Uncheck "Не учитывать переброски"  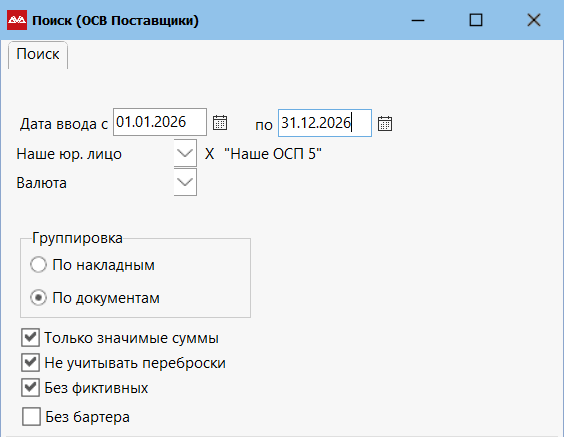pyautogui.click(x=30, y=363)
